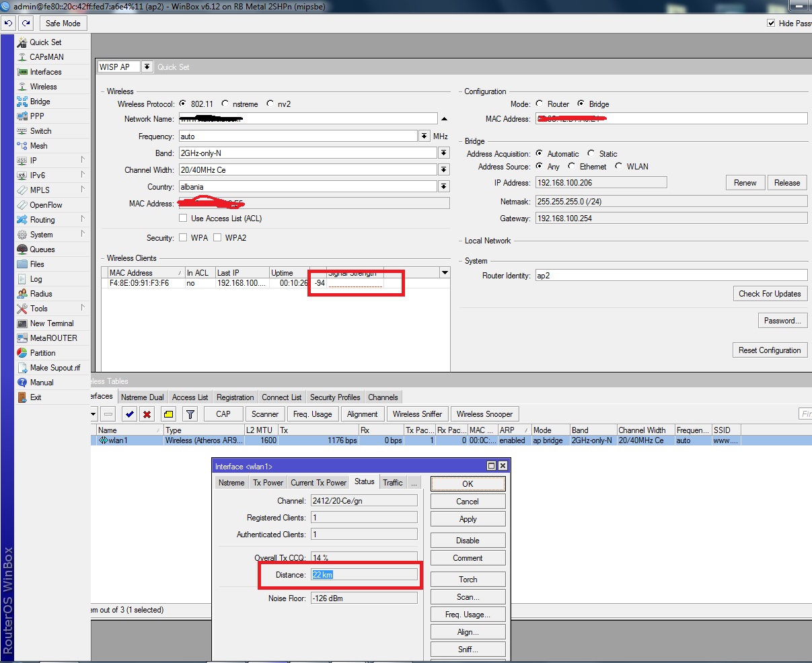Select Ethernet as address source
This screenshot has width=812, height=663.
coord(571,167)
